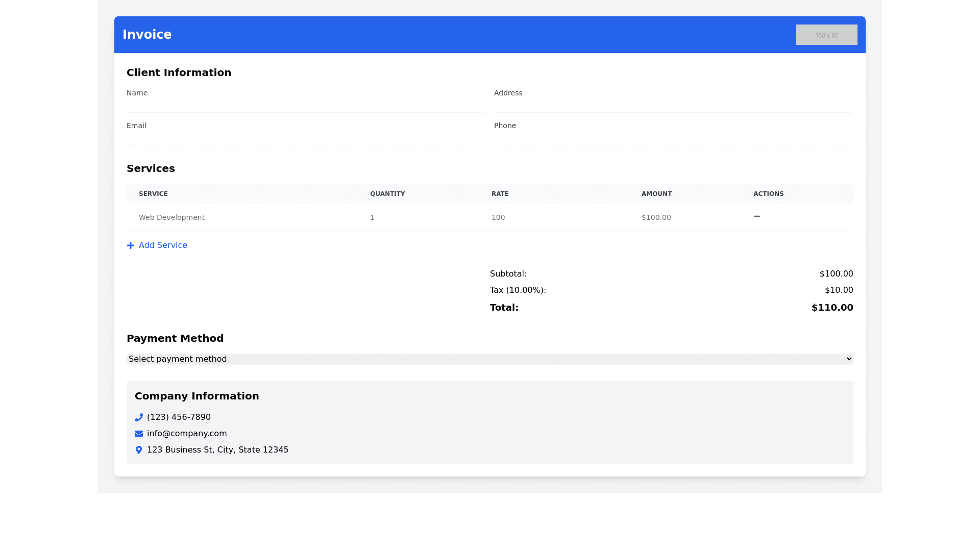Click the (123) 456-7890 phone number
Screen dimensions: 980x551
pyautogui.click(x=179, y=417)
